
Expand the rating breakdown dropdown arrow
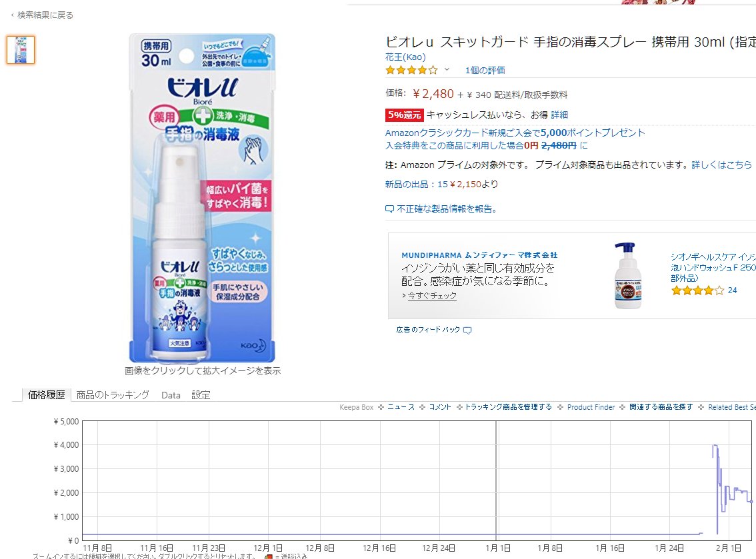(447, 69)
